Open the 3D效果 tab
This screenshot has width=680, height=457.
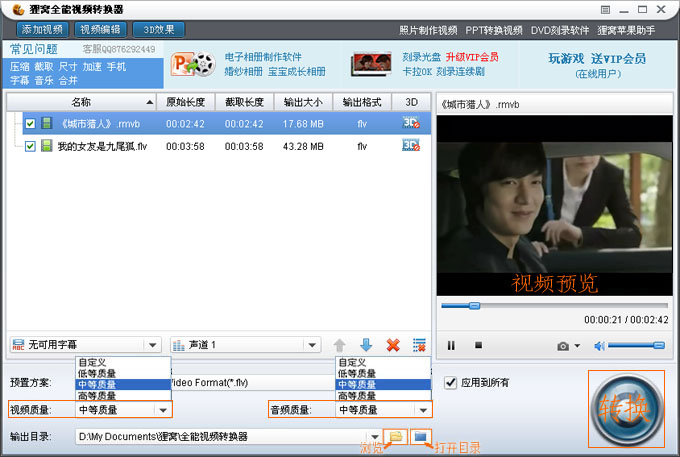click(158, 30)
